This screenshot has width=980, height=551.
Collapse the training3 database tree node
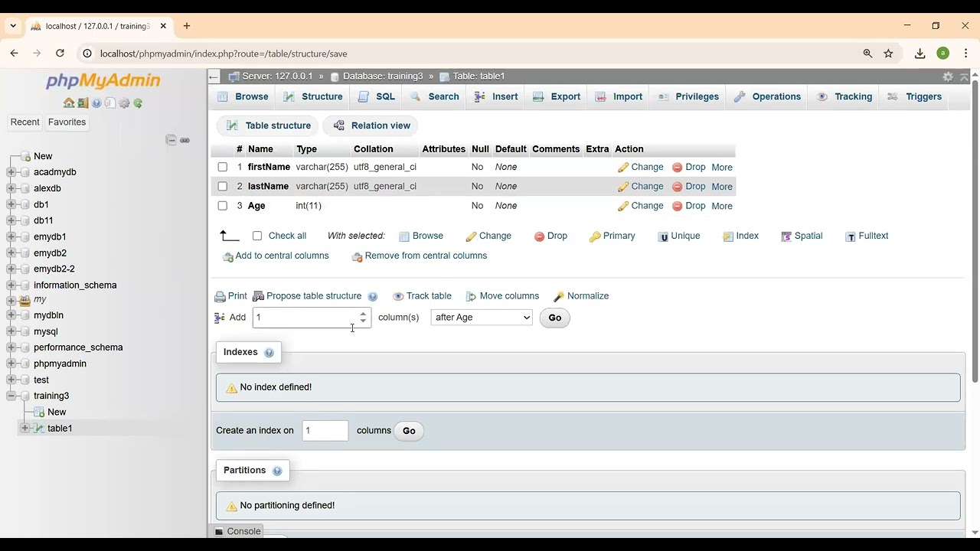coord(11,396)
